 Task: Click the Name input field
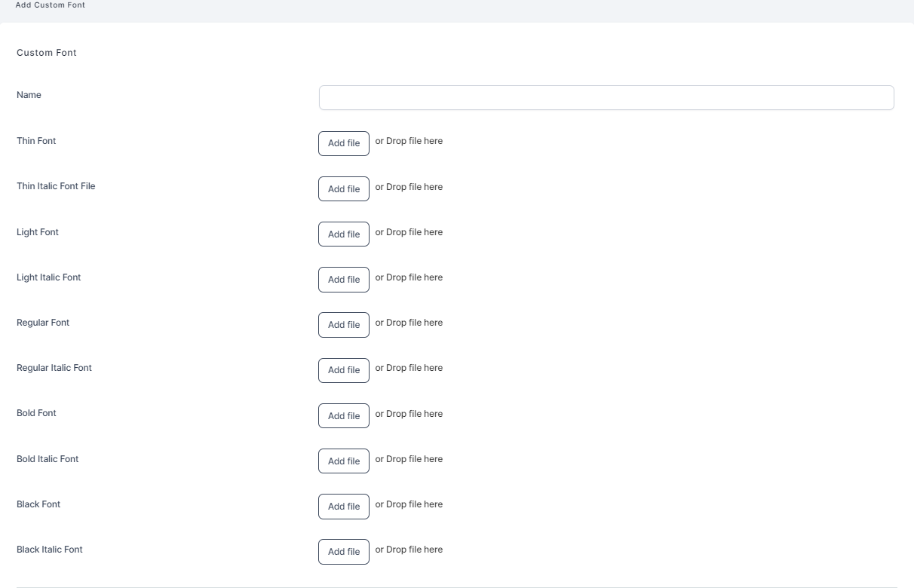coord(606,98)
